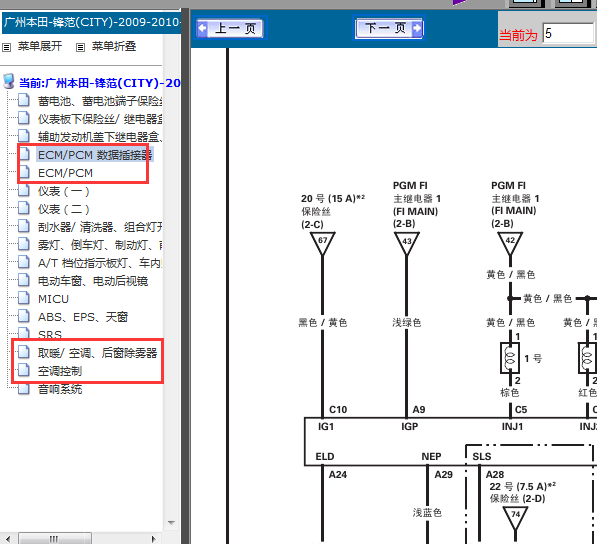Click sidebar horizontal scrollbar right arrow
The height and width of the screenshot is (544, 597).
click(153, 539)
